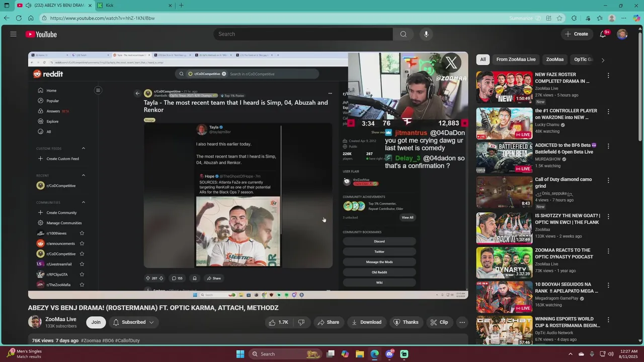Open Edge Settings and more ellipsis
The width and height of the screenshot is (644, 362).
tap(624, 18)
